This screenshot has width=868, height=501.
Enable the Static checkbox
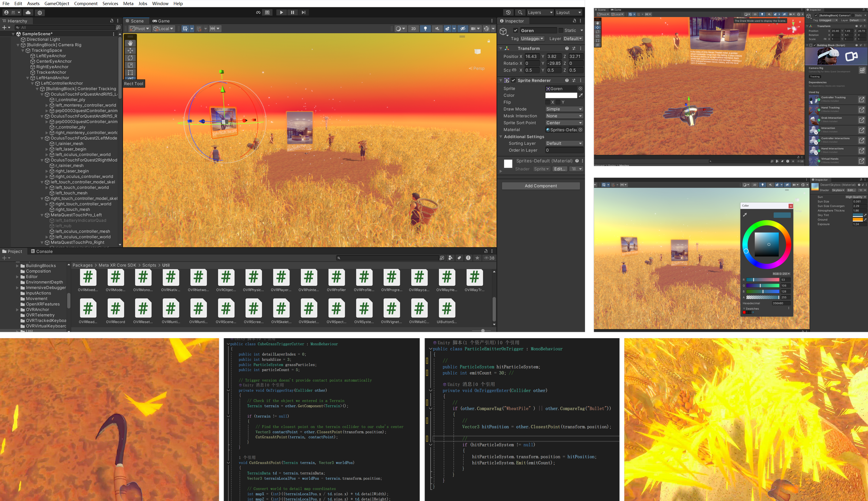(560, 31)
